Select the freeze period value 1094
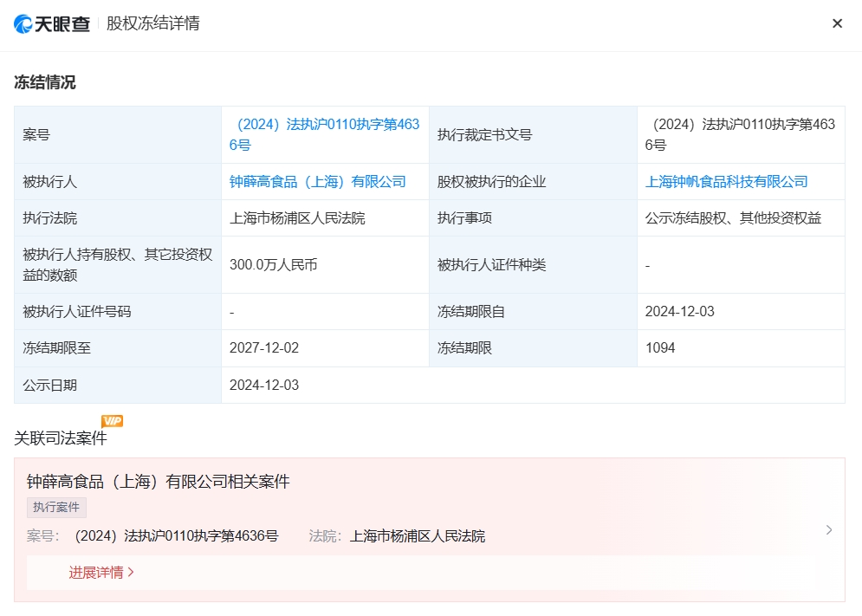The height and width of the screenshot is (616, 862). pyautogui.click(x=659, y=348)
